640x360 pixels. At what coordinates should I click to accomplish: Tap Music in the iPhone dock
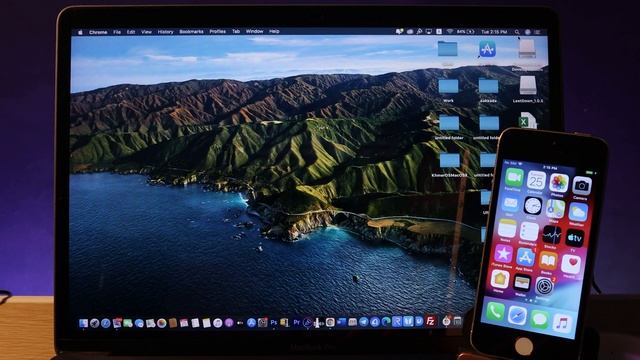tap(562, 323)
